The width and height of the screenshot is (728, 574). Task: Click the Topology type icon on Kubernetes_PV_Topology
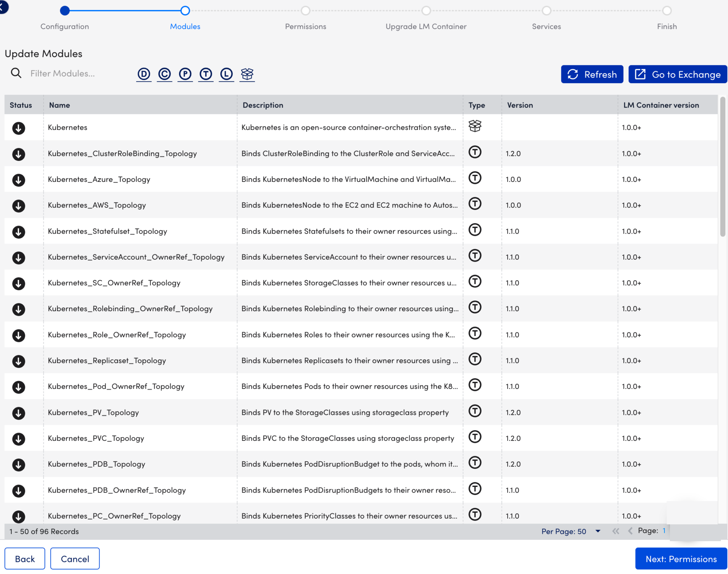[475, 411]
